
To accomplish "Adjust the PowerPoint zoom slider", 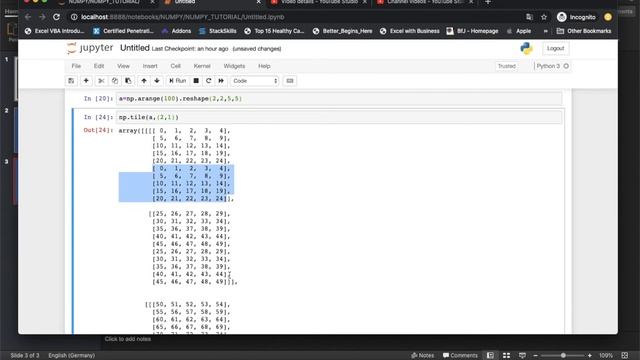I will (x=563, y=356).
